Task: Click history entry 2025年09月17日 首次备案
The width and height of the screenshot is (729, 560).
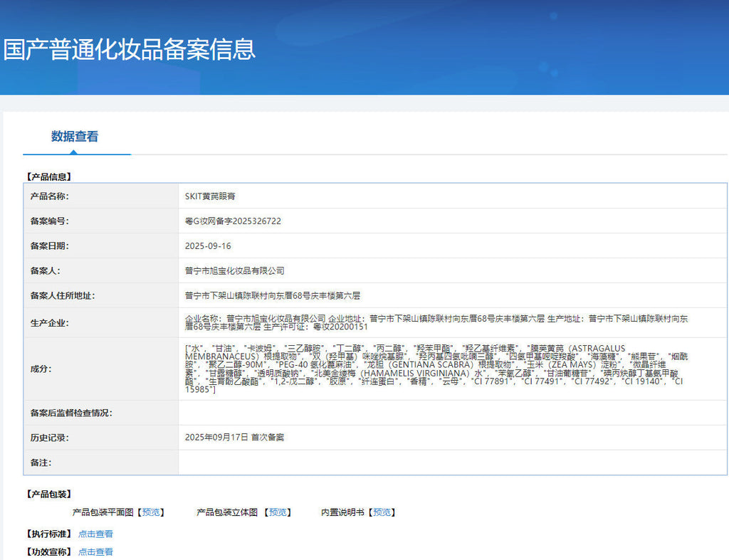Action: coord(235,438)
